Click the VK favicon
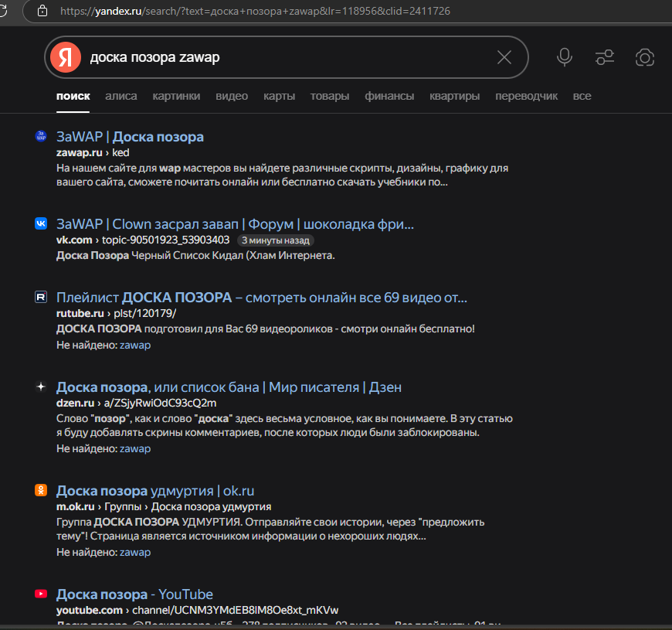672x630 pixels. tap(41, 223)
